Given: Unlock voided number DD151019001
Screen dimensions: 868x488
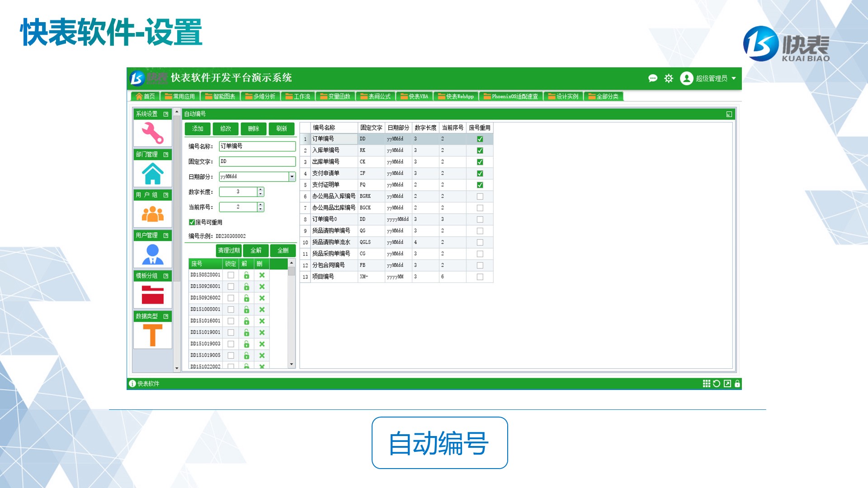Looking at the screenshot, I should click(246, 333).
